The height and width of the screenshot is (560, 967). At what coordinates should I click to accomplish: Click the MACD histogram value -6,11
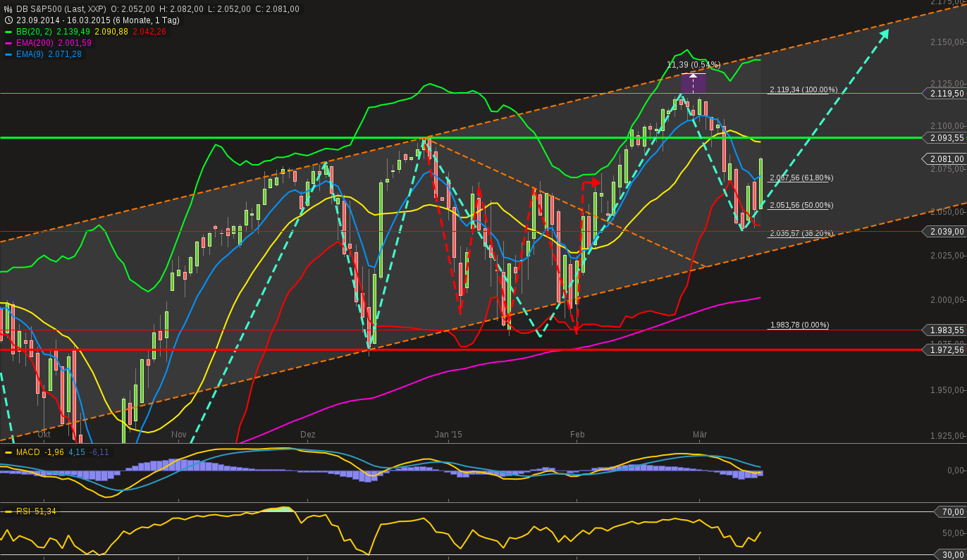coord(99,452)
